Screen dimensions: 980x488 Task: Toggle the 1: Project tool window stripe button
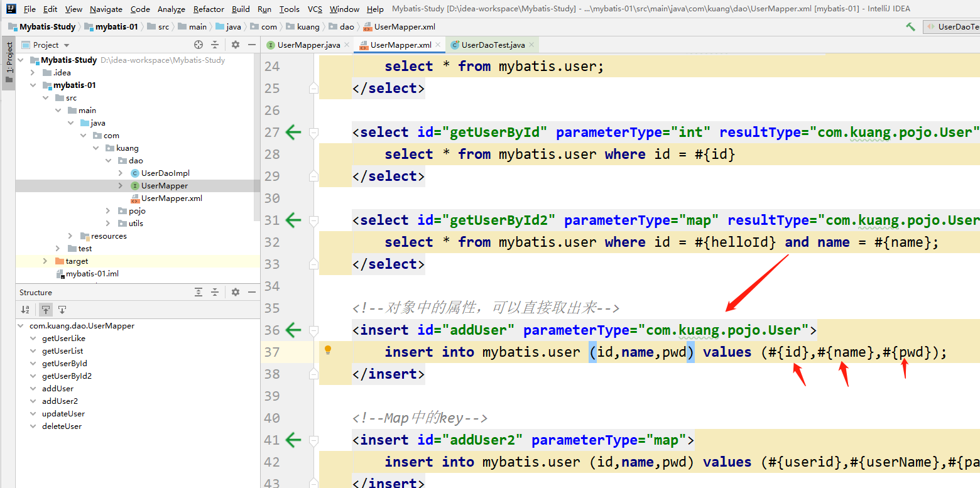coord(9,64)
